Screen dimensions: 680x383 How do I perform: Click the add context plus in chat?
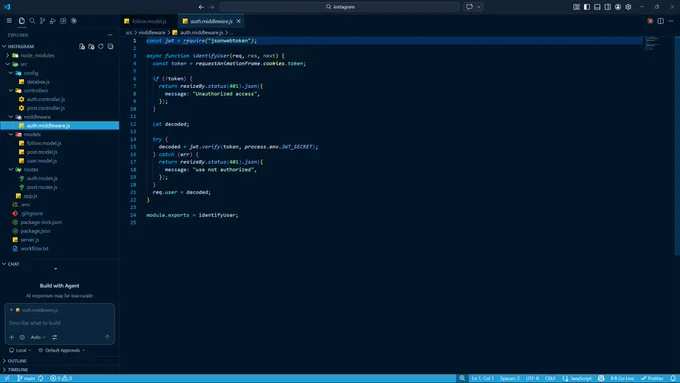point(12,337)
